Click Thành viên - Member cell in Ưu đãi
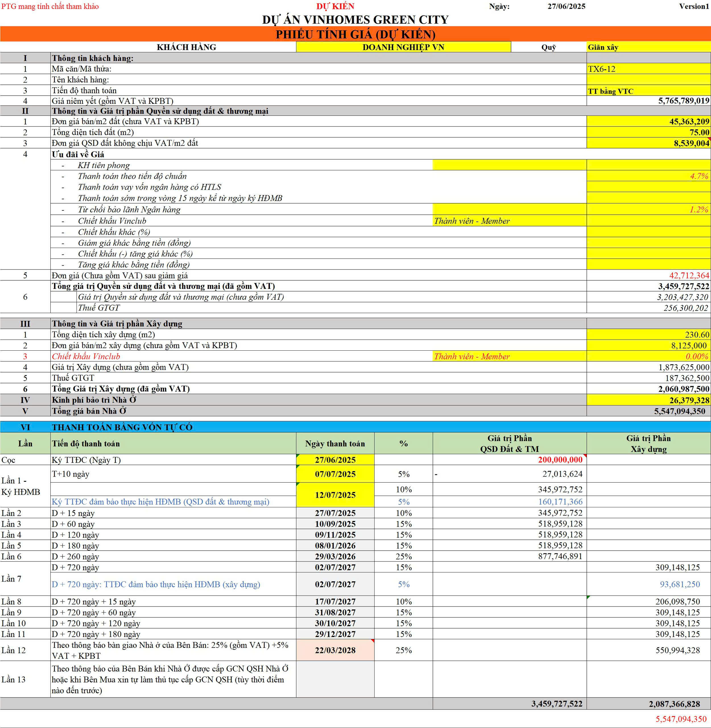The height and width of the screenshot is (728, 711). 509,221
